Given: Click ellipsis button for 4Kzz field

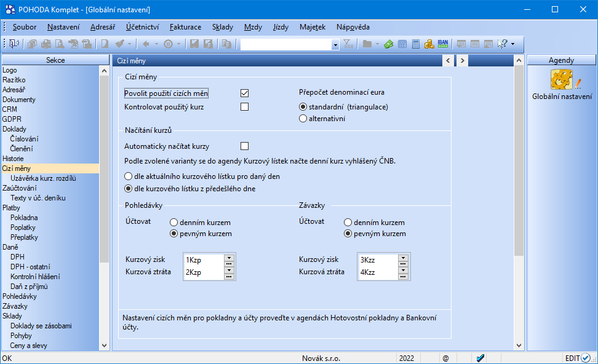Looking at the screenshot, I should coord(403,276).
